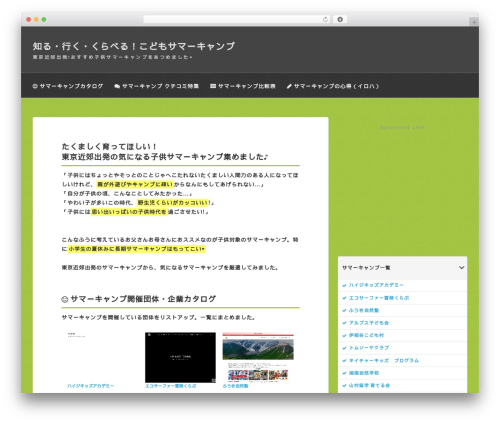Screen dimensions: 500x423
Task: Open エコサーファー冒険くらぶ caption link under thumbnail
Action: coord(170,386)
